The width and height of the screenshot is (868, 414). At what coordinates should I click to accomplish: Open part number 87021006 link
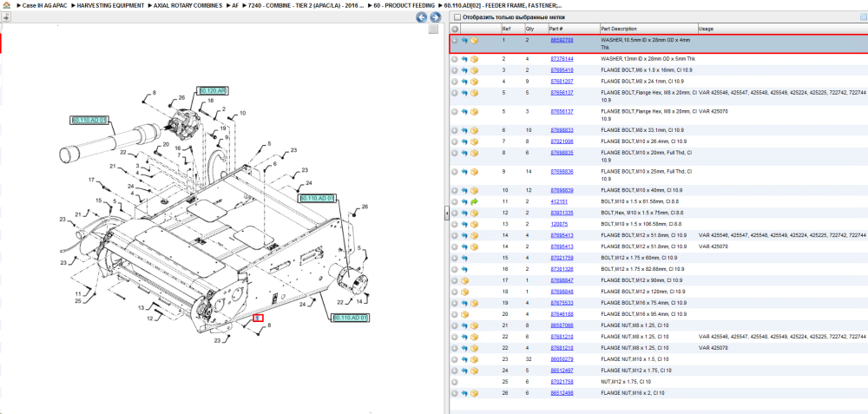[562, 141]
